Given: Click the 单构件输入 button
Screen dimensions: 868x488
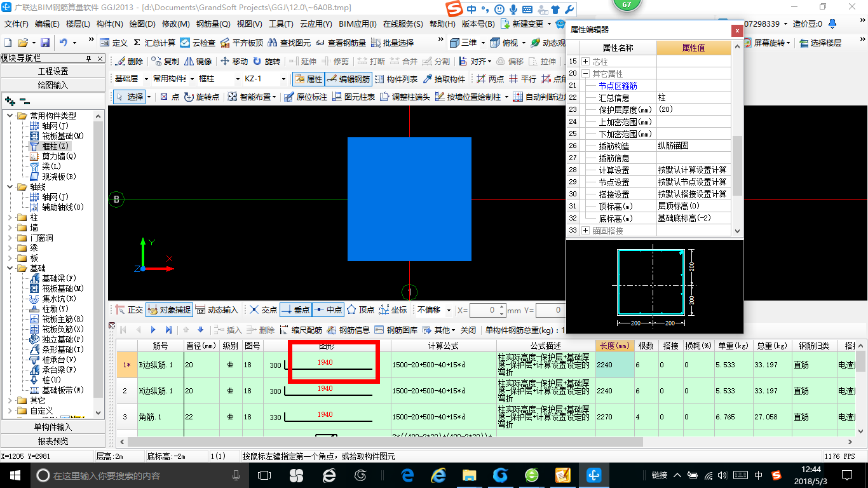Looking at the screenshot, I should (53, 427).
